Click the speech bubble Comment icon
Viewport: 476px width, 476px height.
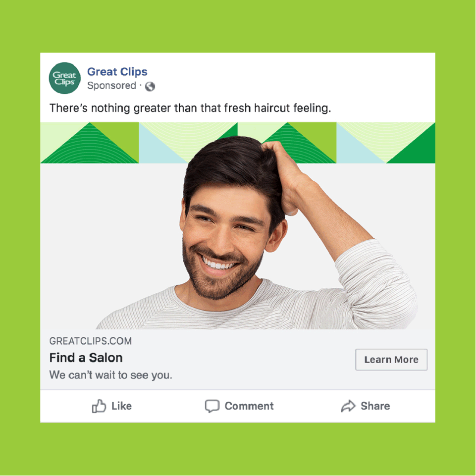click(x=212, y=406)
